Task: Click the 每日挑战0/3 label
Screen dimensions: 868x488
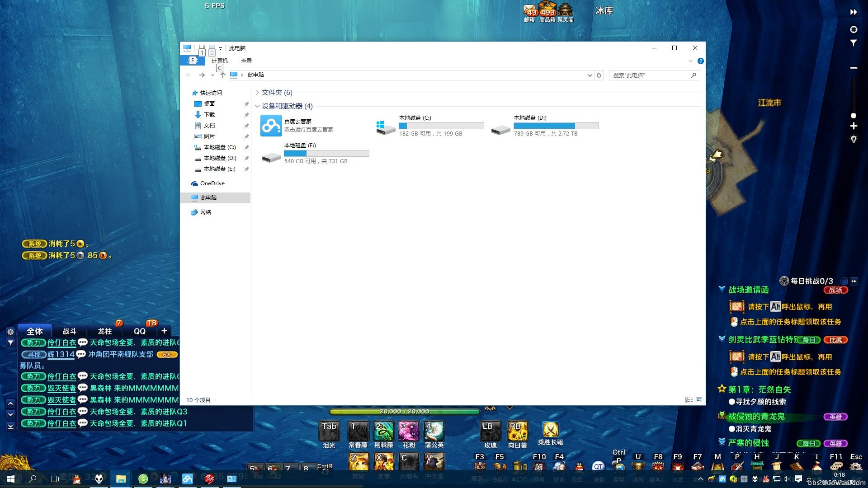Action: (x=811, y=281)
